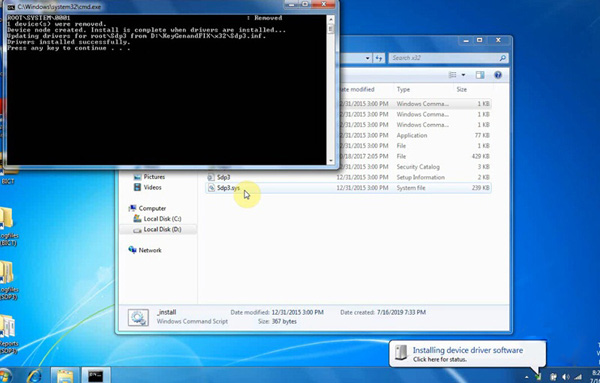This screenshot has width=600, height=383.
Task: Sort files by Size column header
Action: tap(461, 90)
